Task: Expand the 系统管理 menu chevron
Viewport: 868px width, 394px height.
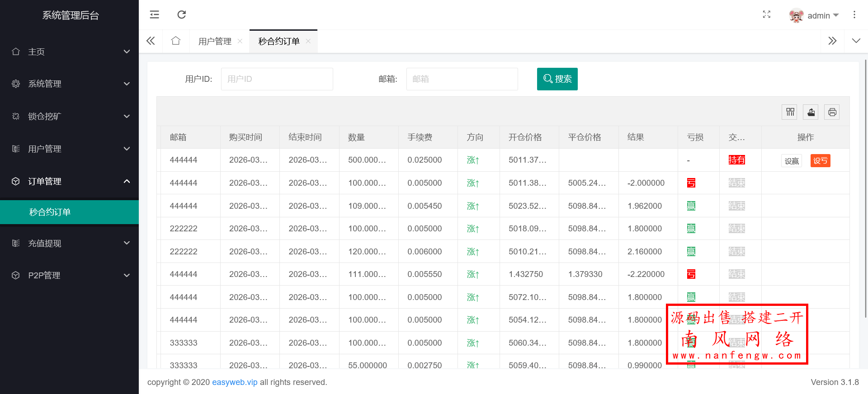Action: [x=127, y=84]
